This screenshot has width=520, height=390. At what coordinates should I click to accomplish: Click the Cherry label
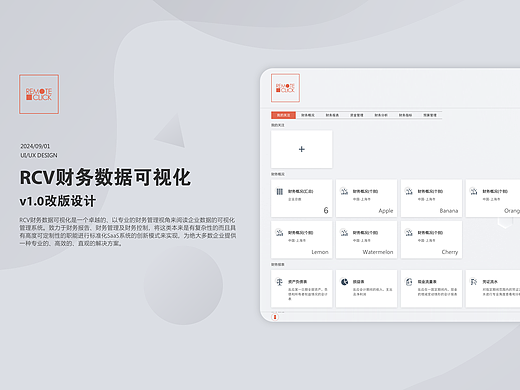(450, 252)
